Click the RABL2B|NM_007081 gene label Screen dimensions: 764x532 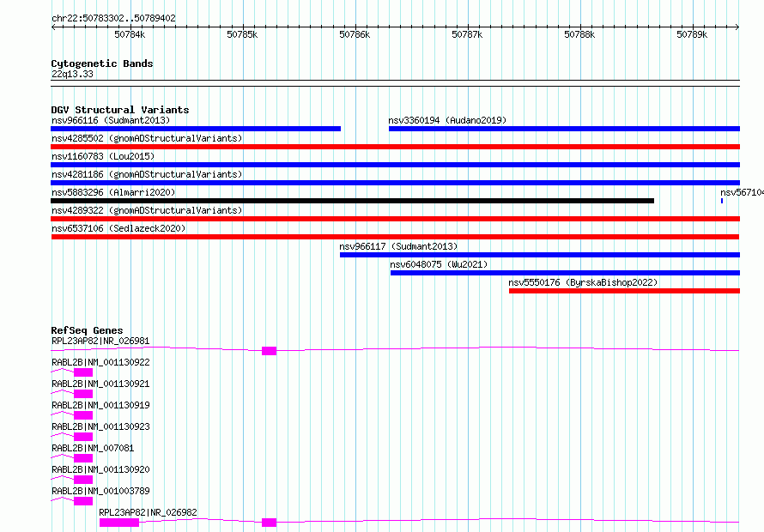93,448
